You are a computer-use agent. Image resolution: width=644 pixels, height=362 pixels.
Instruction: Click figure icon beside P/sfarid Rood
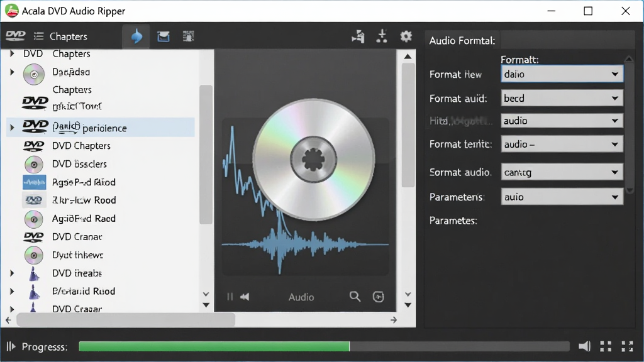(34, 292)
